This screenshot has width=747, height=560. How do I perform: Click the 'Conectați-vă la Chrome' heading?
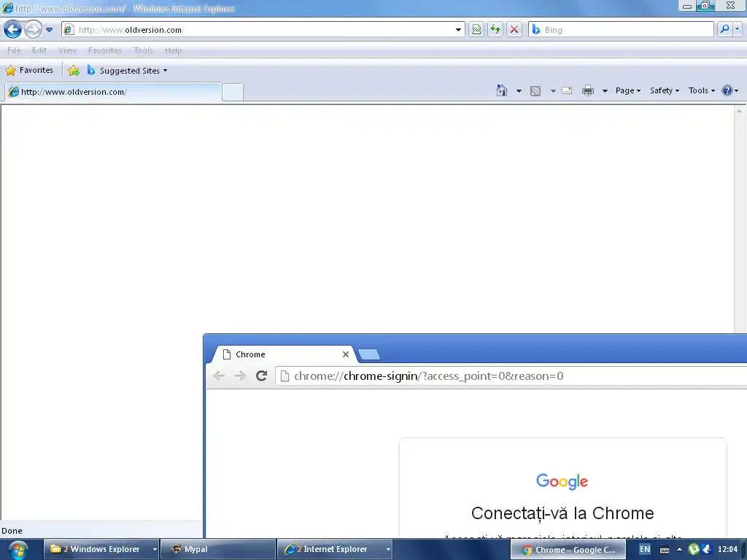[x=562, y=513]
